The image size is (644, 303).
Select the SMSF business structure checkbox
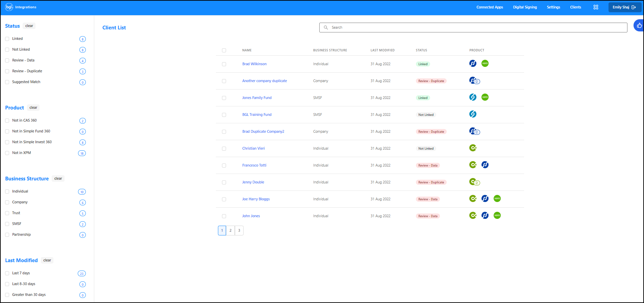click(x=7, y=224)
